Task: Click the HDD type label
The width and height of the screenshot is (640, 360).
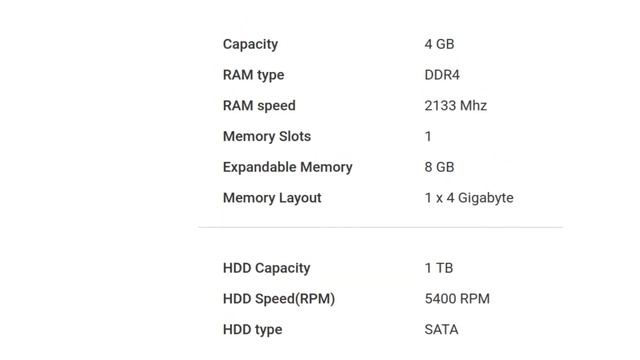Action: coord(252,329)
